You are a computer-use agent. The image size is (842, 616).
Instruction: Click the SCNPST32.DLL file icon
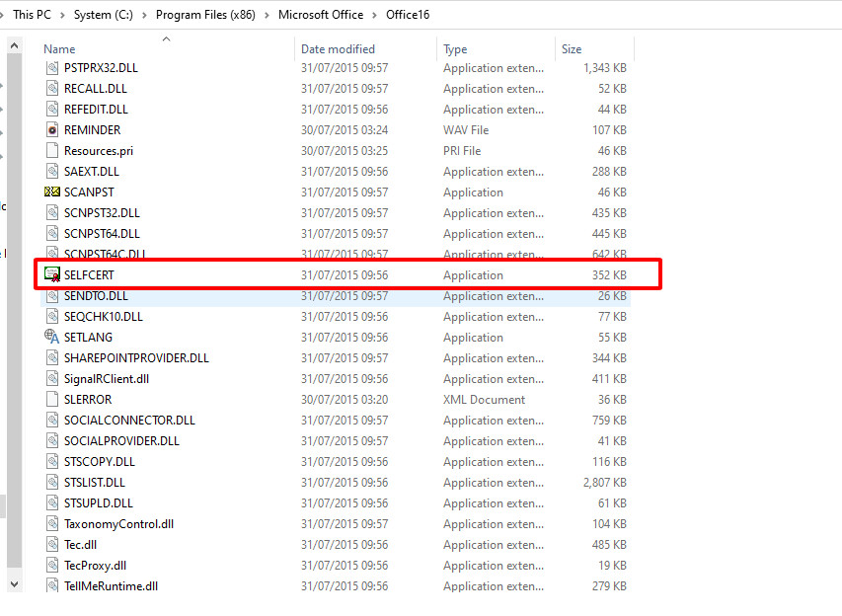click(52, 212)
